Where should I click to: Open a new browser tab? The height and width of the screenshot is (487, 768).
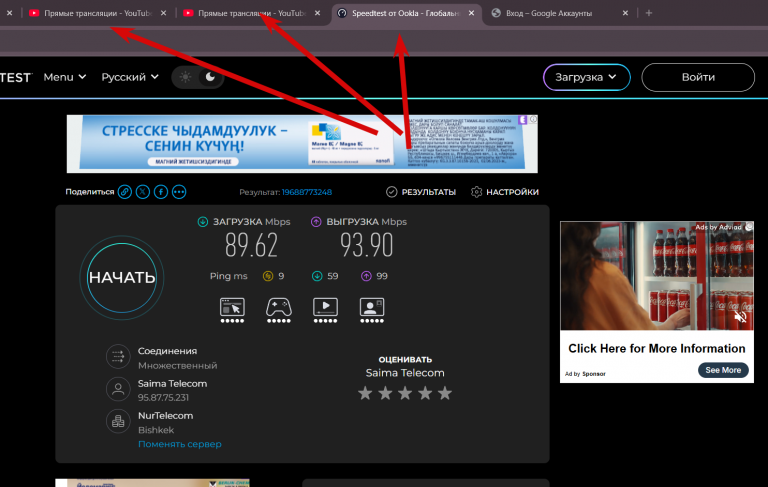point(649,13)
